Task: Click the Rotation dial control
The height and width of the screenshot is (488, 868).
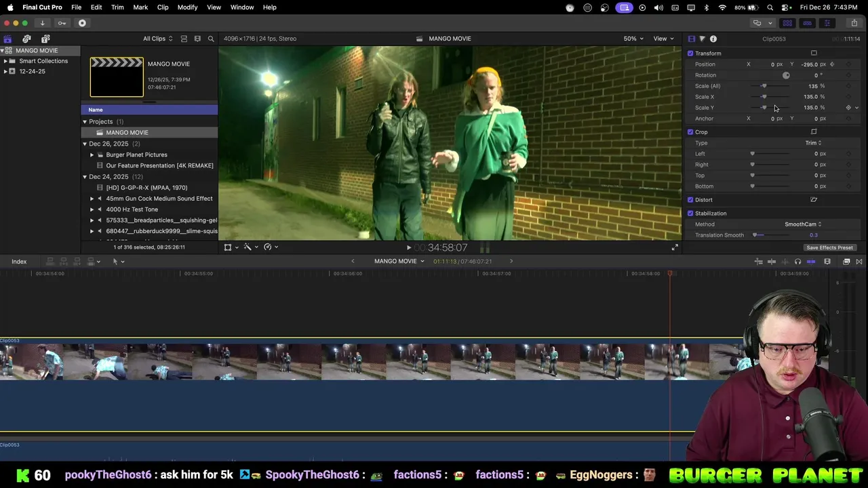Action: coord(786,75)
